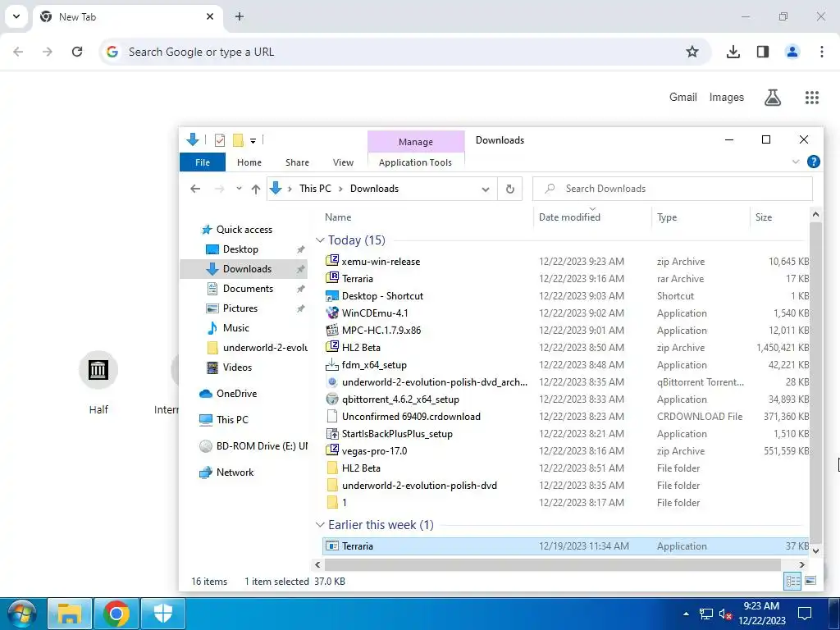
Task: Click New folder icon in Explorer title bar
Action: [x=238, y=140]
